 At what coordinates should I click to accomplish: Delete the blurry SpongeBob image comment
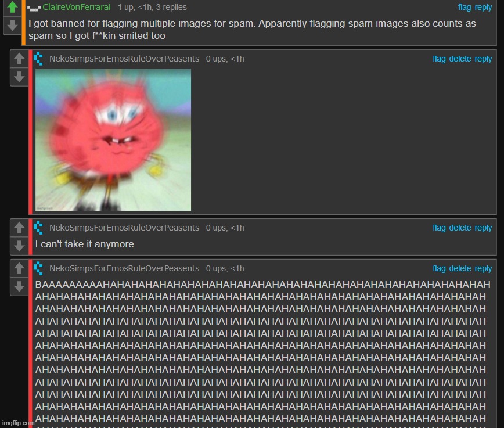460,59
